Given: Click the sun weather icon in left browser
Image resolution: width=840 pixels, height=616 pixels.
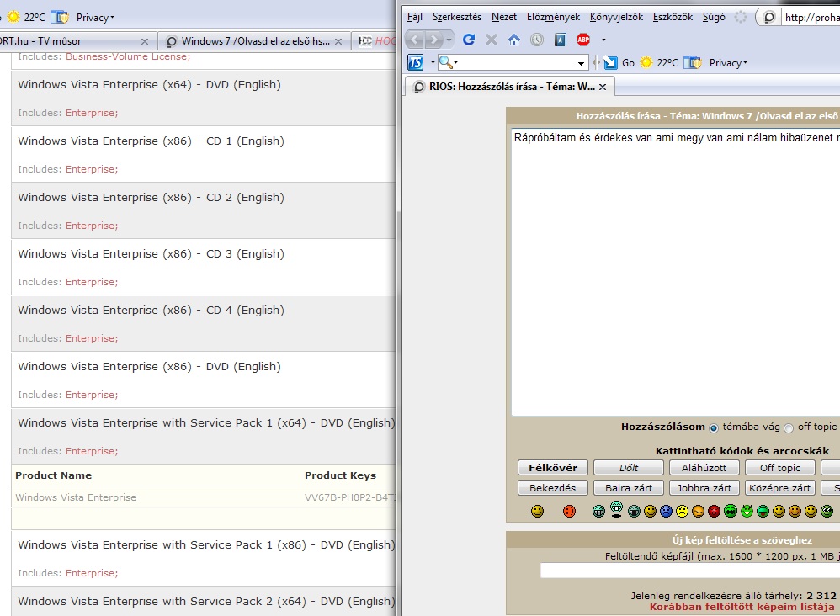Looking at the screenshot, I should click(14, 17).
